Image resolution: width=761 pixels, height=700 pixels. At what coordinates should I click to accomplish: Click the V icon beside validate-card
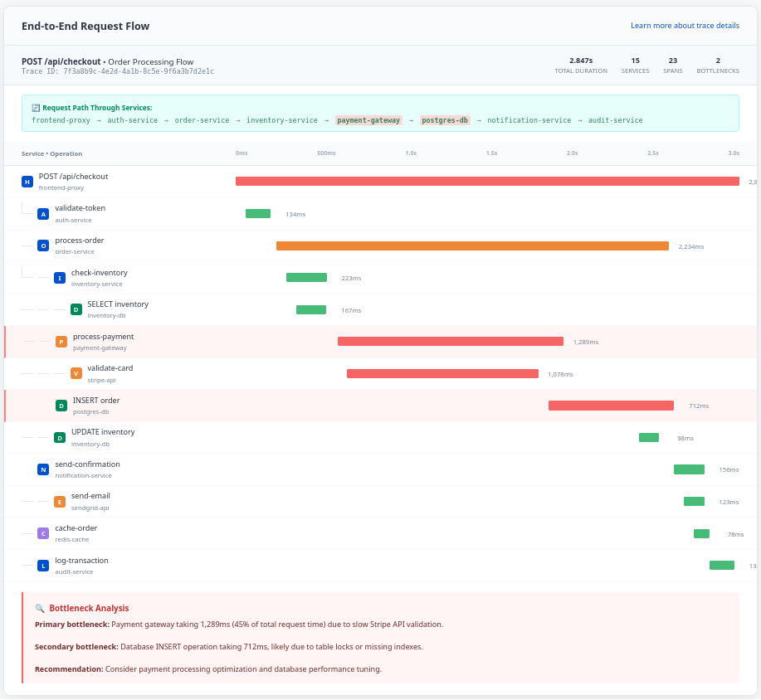(x=76, y=373)
